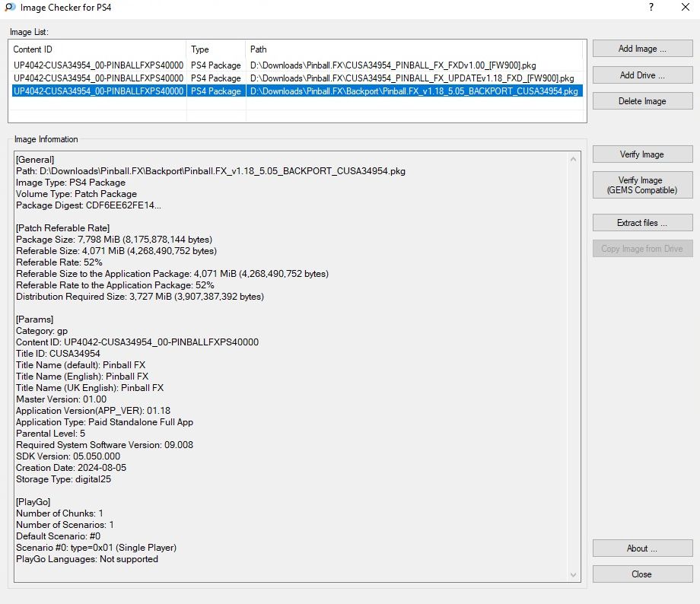Click the PS4 Package type in first row
Viewport: 700px width, 604px height.
coord(215,65)
